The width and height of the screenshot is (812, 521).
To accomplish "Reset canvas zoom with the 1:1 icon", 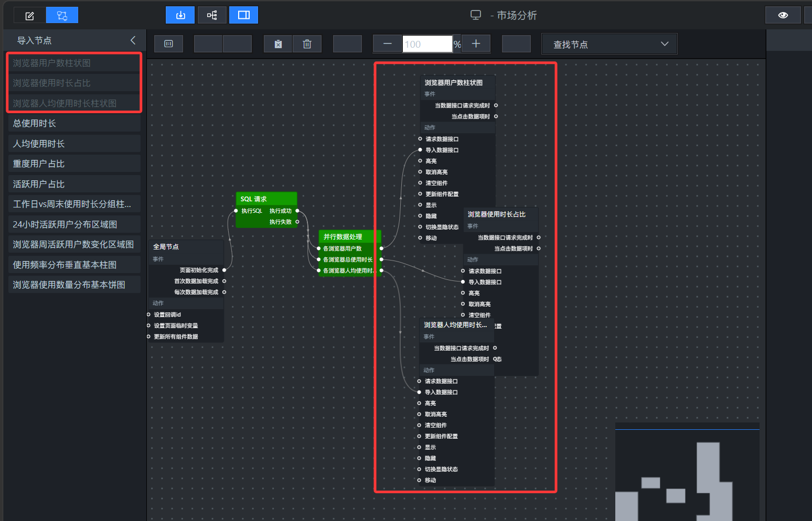I will (x=168, y=44).
